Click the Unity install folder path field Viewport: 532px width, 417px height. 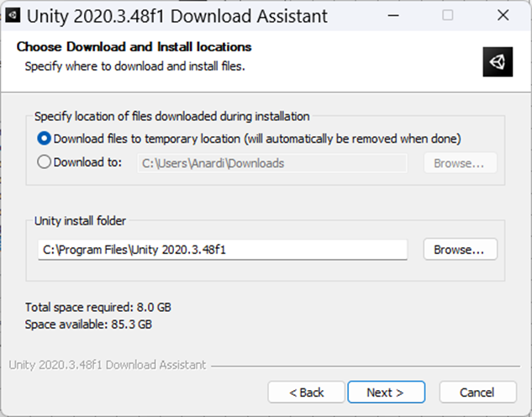[x=223, y=250]
